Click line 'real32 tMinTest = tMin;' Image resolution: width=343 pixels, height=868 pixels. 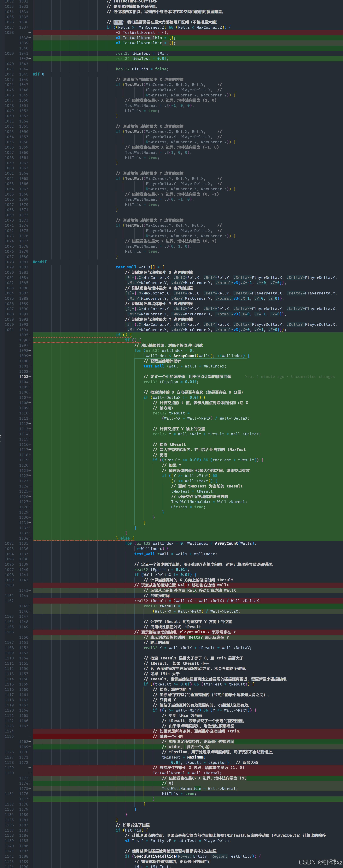[142, 54]
